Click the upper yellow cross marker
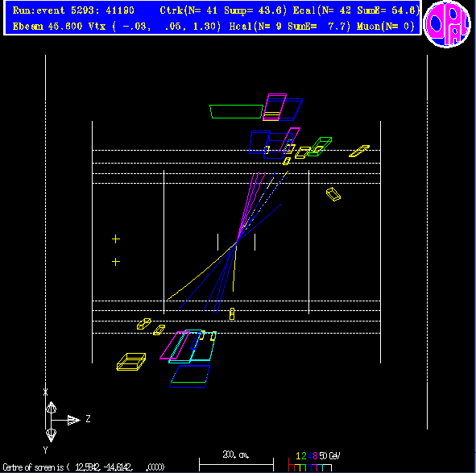The image size is (476, 473). coord(116,239)
